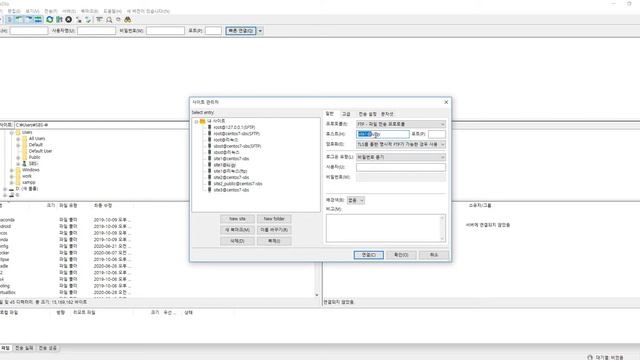Open the 북마크 menu
Screen dimensions: 640x360
89,11
